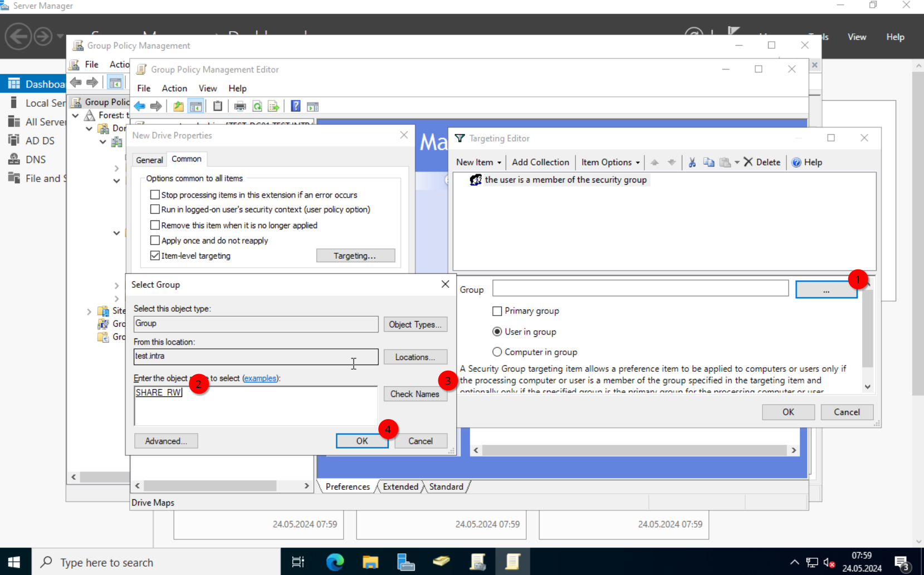The height and width of the screenshot is (575, 924).
Task: Click Object Types button
Action: click(415, 325)
